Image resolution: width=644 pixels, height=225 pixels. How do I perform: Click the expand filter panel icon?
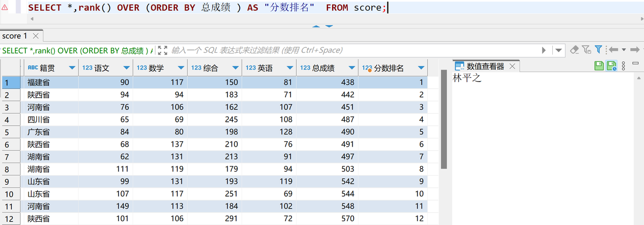163,50
